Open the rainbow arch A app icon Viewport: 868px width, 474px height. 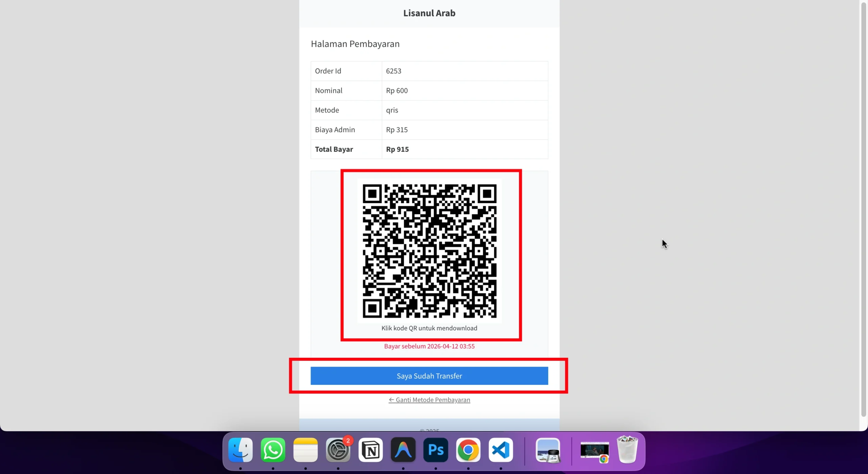[403, 450]
